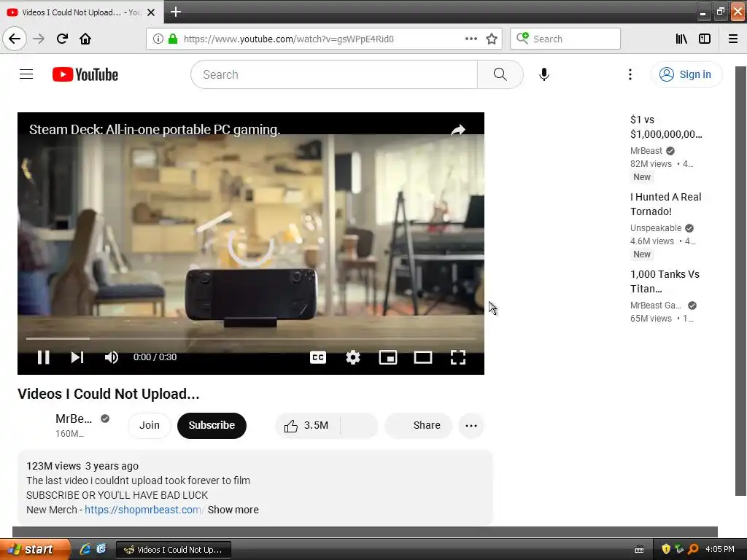Screen dimensions: 747x560
Task: Click the Firefox search box
Action: pos(565,39)
